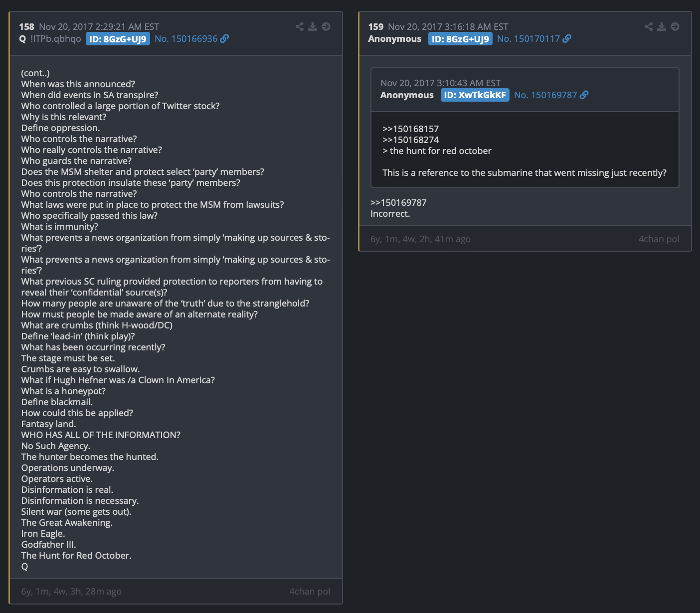
Task: Click circled arrow icon on post 158
Action: [x=326, y=26]
